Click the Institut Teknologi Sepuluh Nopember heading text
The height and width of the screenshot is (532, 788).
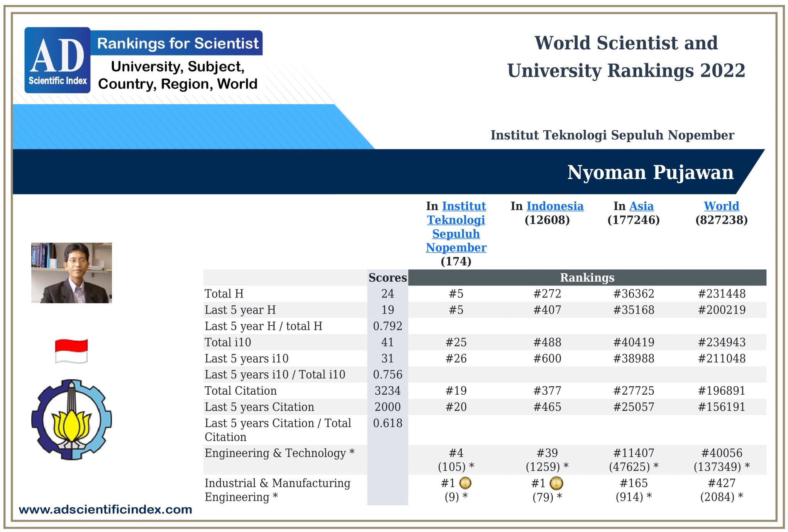(x=612, y=135)
